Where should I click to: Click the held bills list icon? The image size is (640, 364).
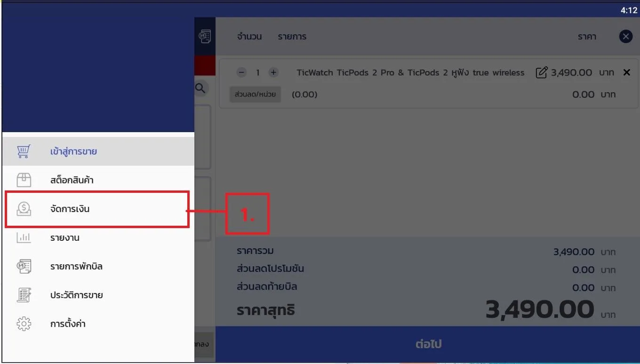24,266
